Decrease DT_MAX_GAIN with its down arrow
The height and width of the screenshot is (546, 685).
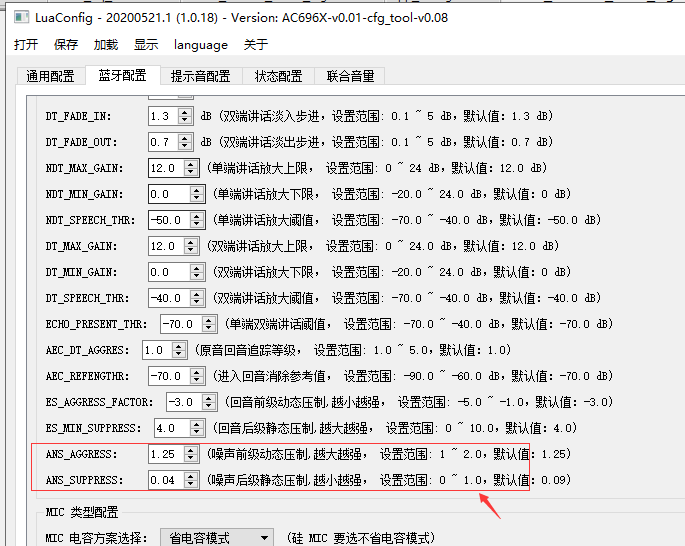tap(191, 250)
